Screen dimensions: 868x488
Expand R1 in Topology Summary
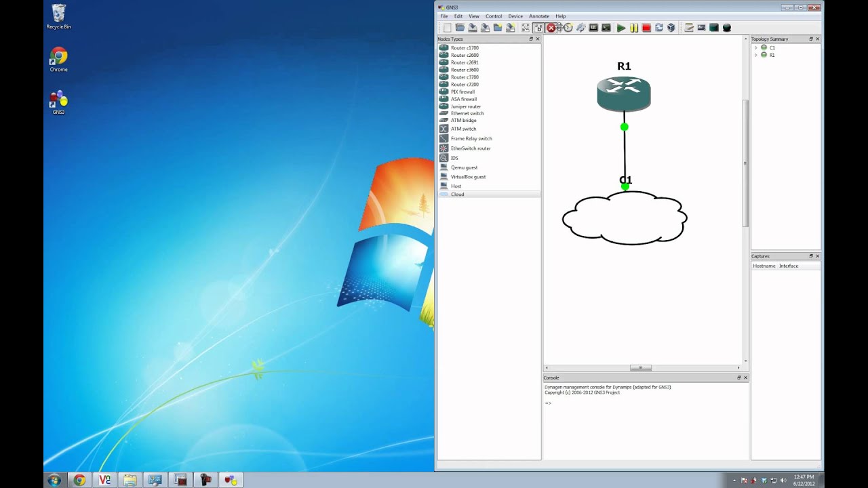pyautogui.click(x=755, y=55)
